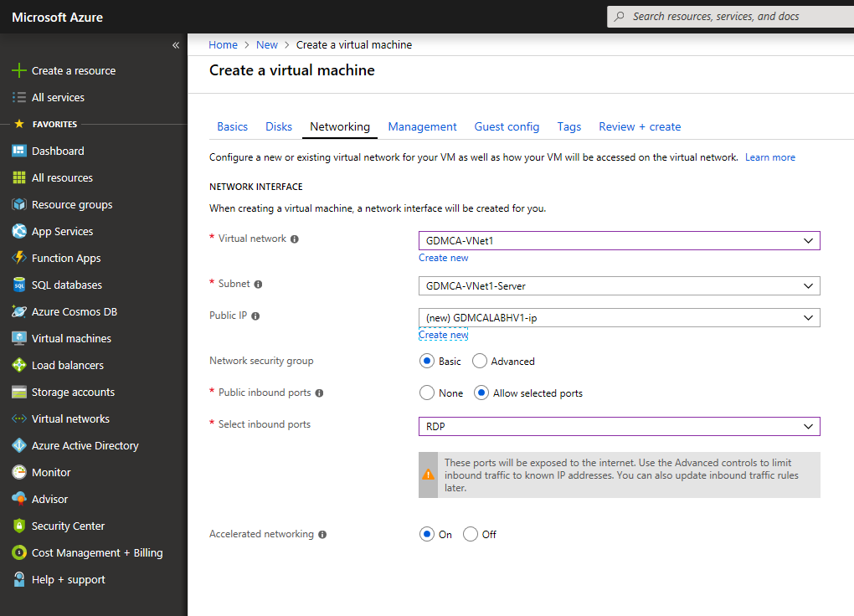Click the All resources grid icon
Viewport: 854px width, 616px height.
click(19, 177)
